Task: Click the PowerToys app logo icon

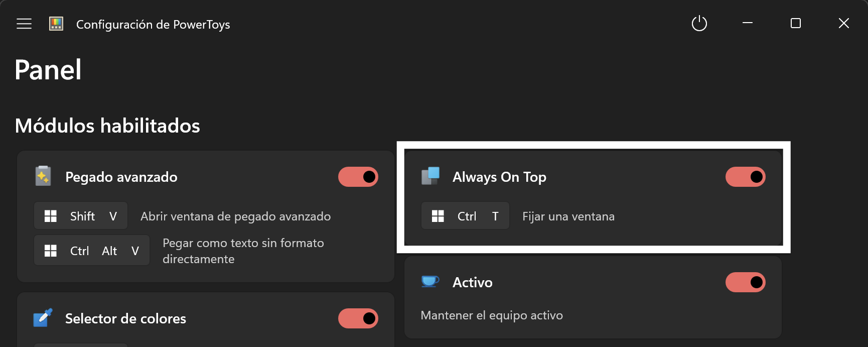Action: pyautogui.click(x=56, y=24)
